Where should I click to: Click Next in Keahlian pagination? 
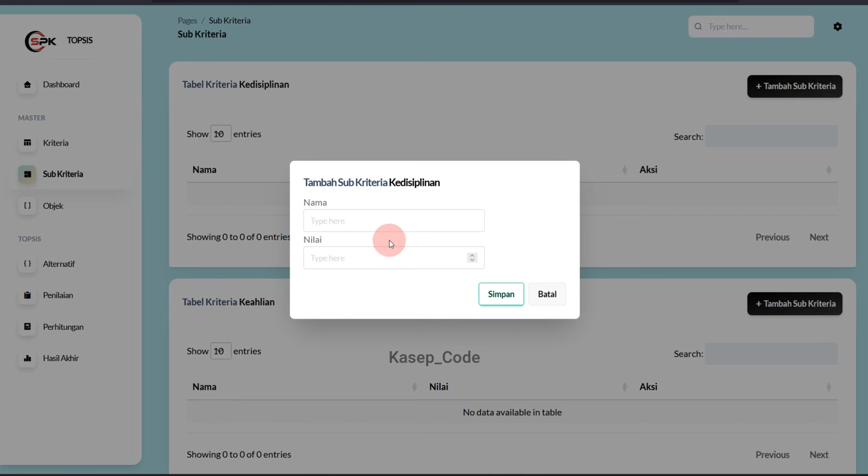(819, 455)
